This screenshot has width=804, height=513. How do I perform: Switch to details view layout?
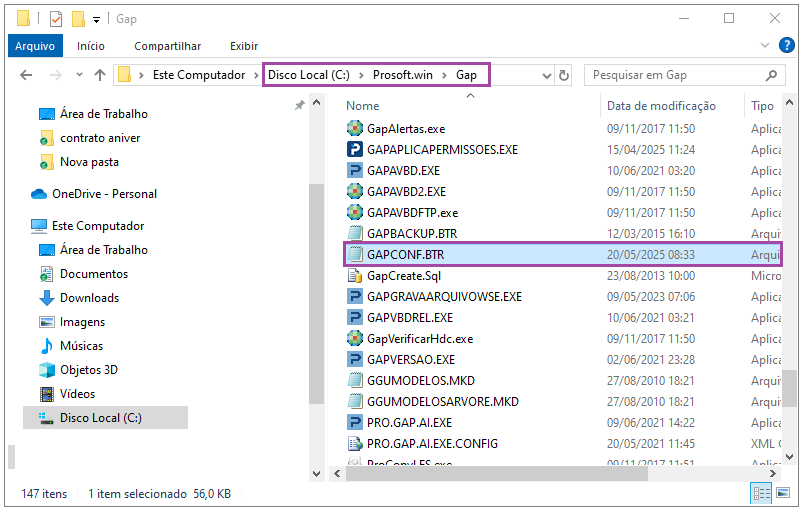(x=763, y=493)
